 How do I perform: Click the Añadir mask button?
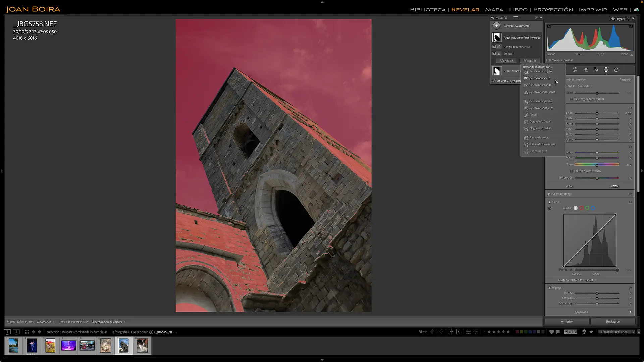tap(506, 61)
